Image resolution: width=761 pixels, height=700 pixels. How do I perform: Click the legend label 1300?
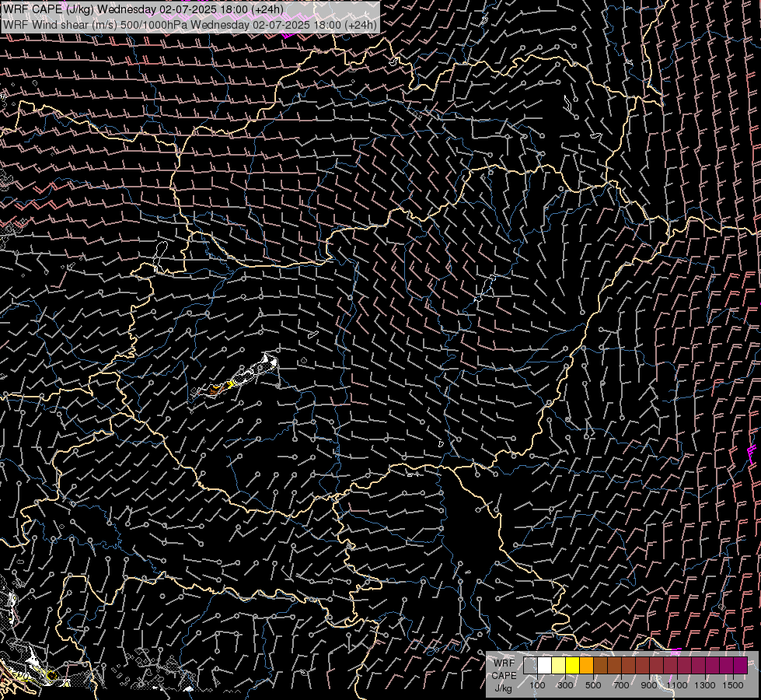pyautogui.click(x=705, y=685)
